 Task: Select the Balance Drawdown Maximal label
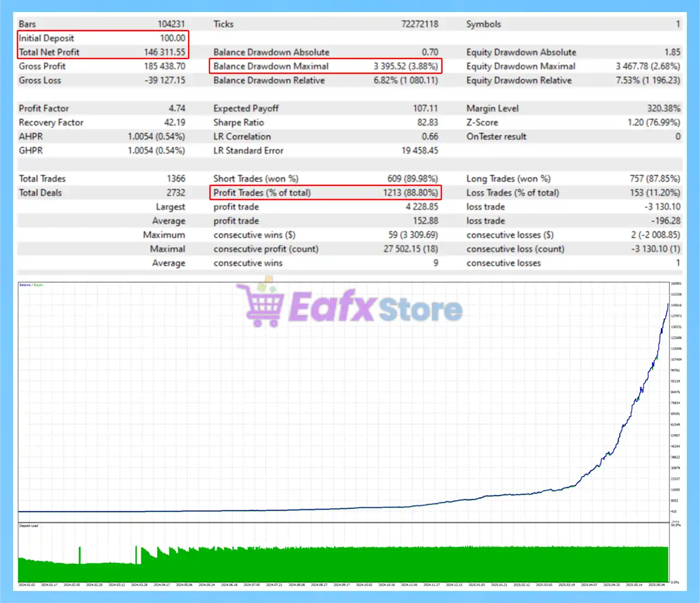click(x=271, y=66)
